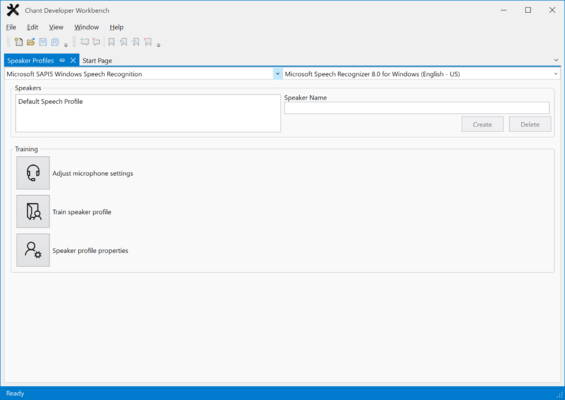Image resolution: width=565 pixels, height=400 pixels.
Task: Open the Window menu
Action: coord(86,27)
